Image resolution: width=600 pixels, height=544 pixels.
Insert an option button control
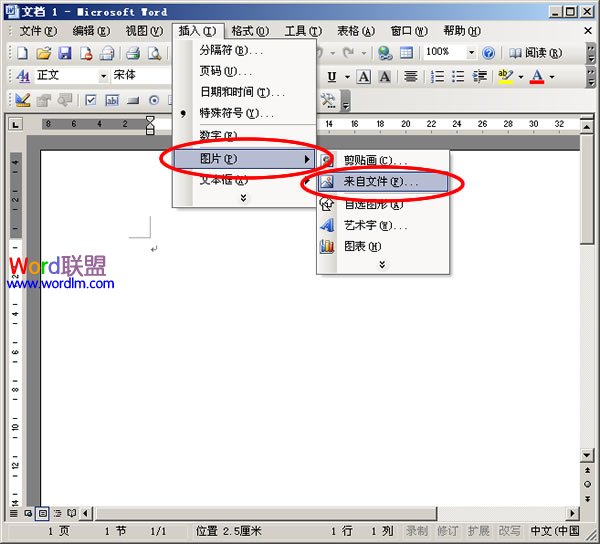[154, 100]
